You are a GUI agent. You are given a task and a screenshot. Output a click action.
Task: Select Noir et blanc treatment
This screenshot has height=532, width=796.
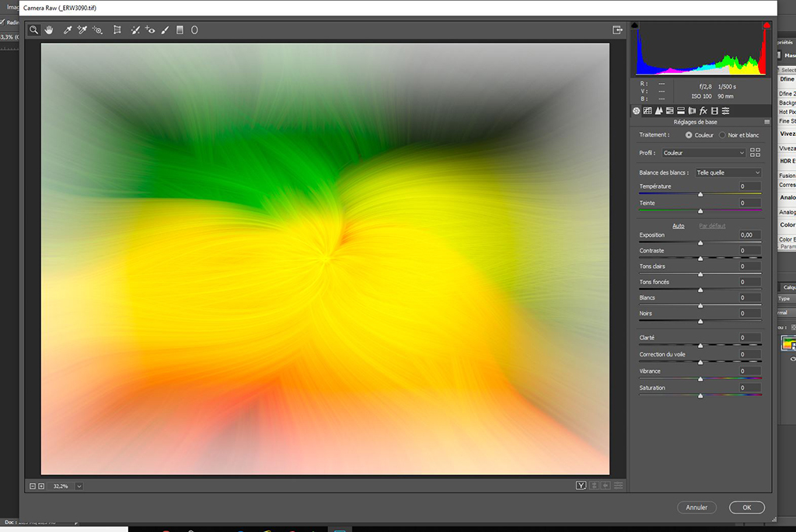[x=722, y=135]
